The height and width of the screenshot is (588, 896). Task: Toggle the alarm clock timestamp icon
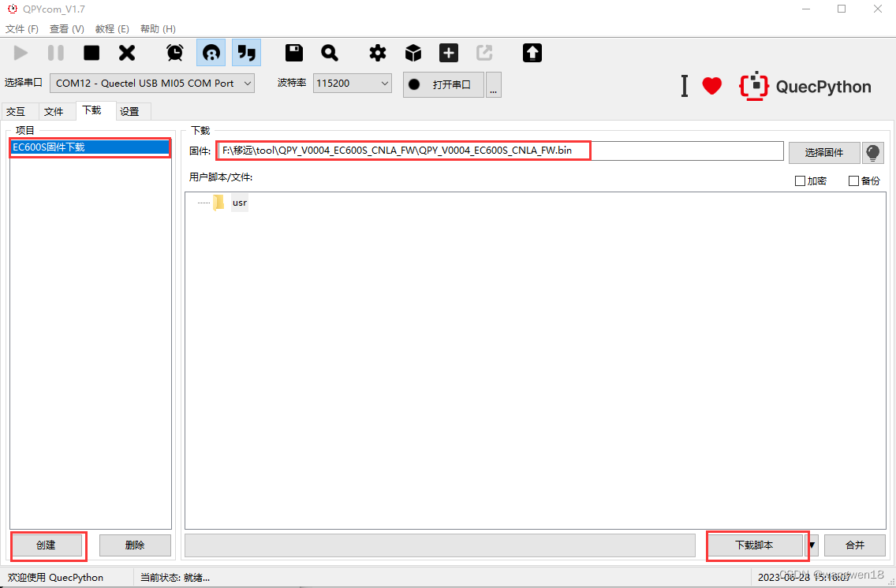click(x=175, y=53)
